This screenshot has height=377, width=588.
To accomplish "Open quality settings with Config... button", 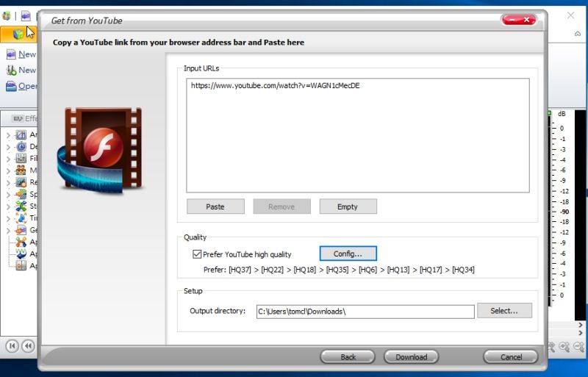I will tap(348, 254).
